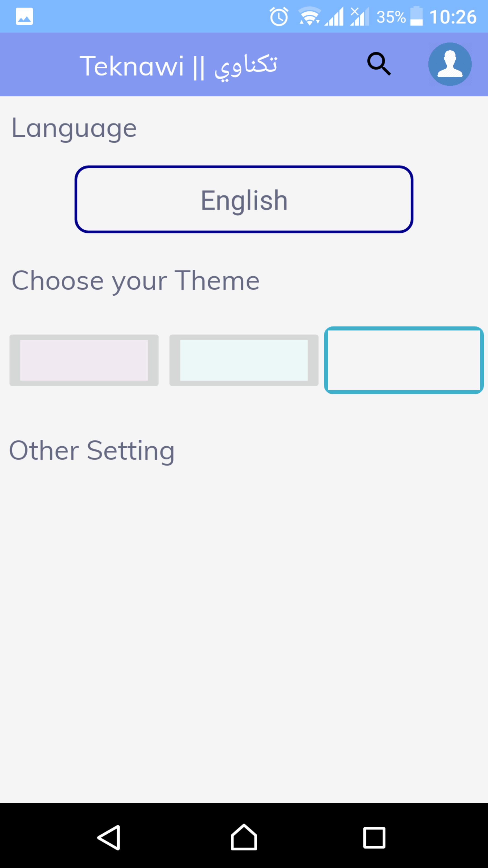Tap the Teknawi app title
This screenshot has height=868, width=488.
click(x=178, y=66)
